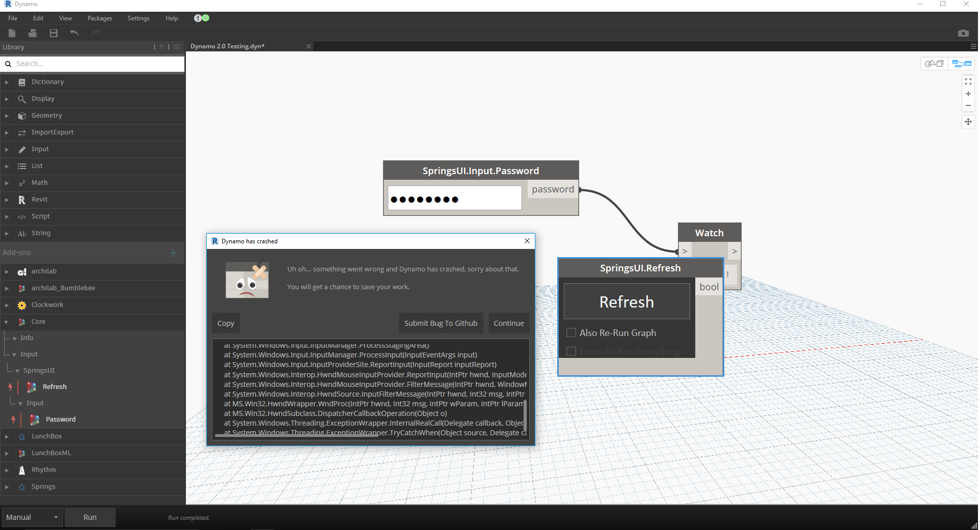This screenshot has width=980, height=530.
Task: Switch to geometry preview view
Action: tap(934, 63)
